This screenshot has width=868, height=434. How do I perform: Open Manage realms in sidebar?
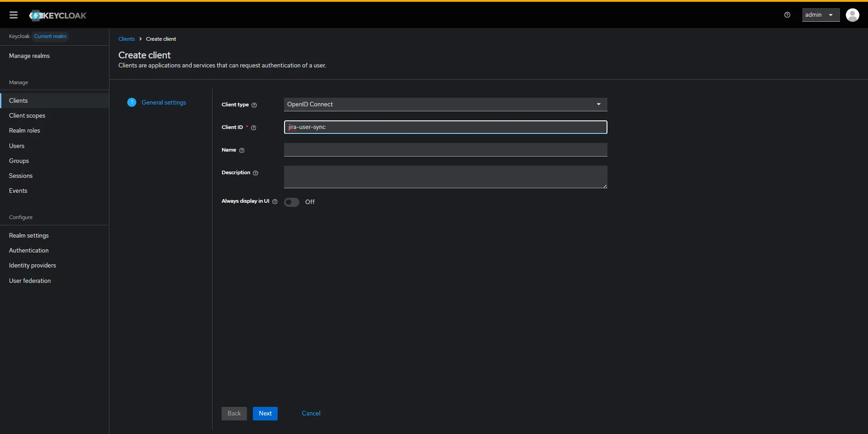click(29, 56)
